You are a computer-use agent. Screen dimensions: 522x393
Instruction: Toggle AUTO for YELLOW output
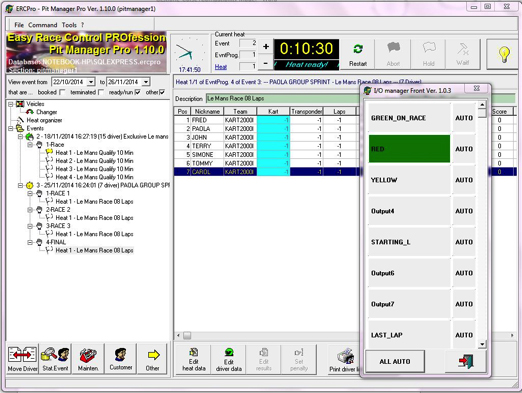point(464,180)
